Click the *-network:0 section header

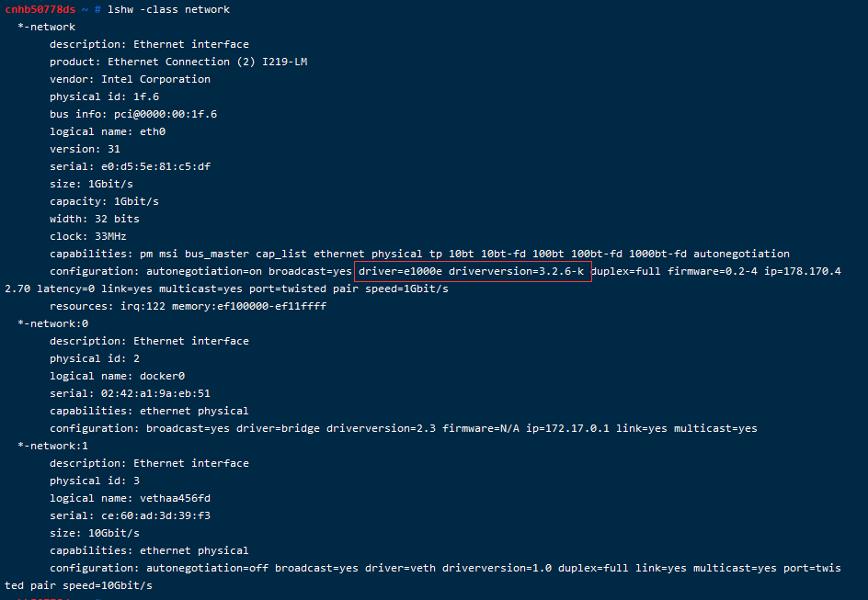point(52,323)
